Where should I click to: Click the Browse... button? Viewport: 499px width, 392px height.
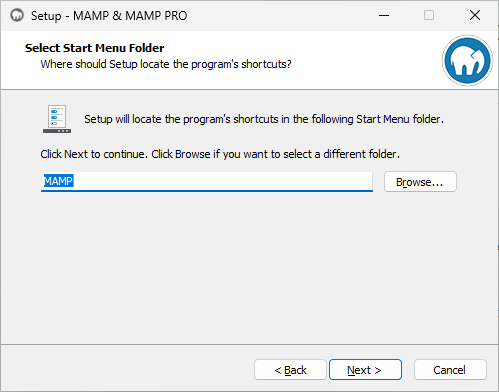420,182
